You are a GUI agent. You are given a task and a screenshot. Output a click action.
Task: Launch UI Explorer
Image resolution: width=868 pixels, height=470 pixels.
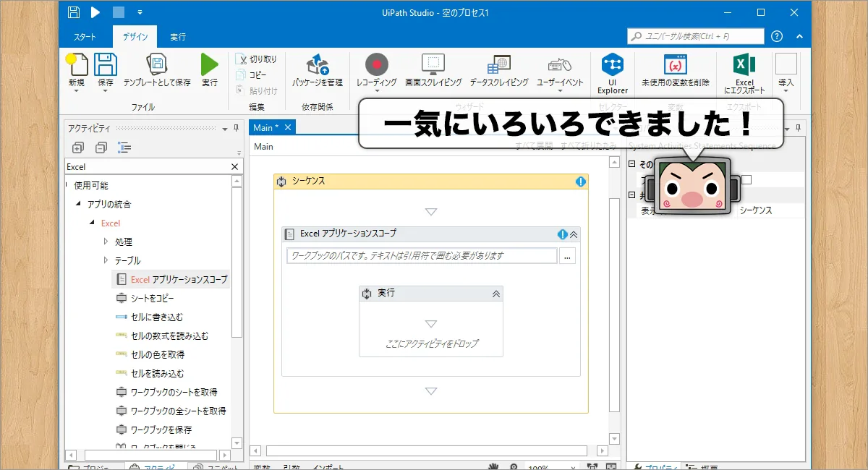click(613, 72)
